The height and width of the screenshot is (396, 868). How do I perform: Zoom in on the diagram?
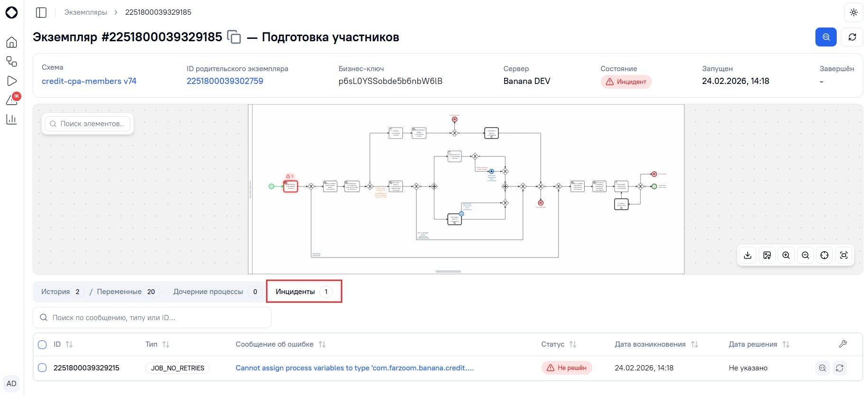[786, 255]
